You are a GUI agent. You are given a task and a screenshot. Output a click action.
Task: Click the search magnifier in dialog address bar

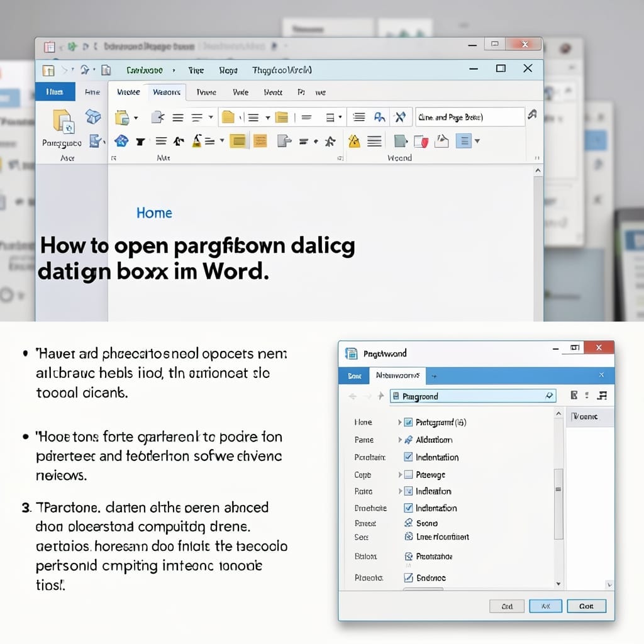point(549,396)
